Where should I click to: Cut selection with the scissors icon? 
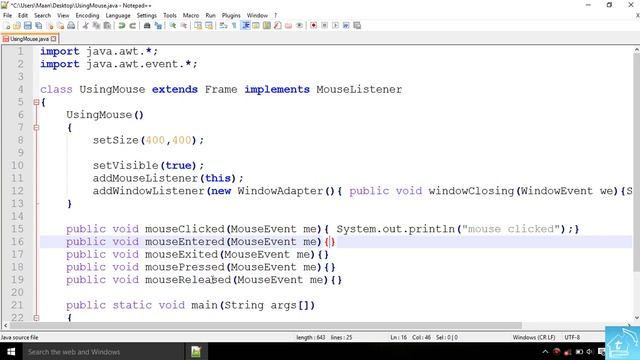pyautogui.click(x=86, y=25)
